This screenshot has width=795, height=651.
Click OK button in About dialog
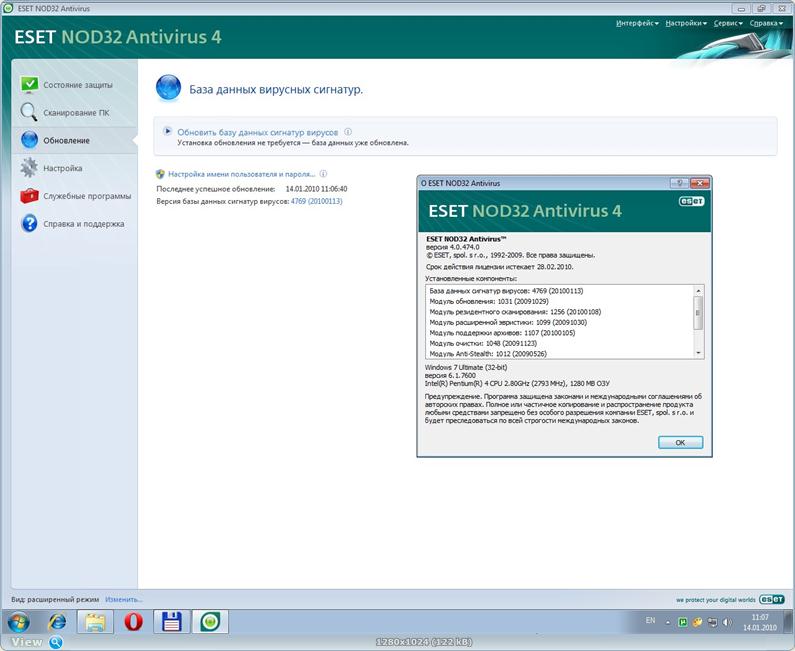(x=680, y=442)
